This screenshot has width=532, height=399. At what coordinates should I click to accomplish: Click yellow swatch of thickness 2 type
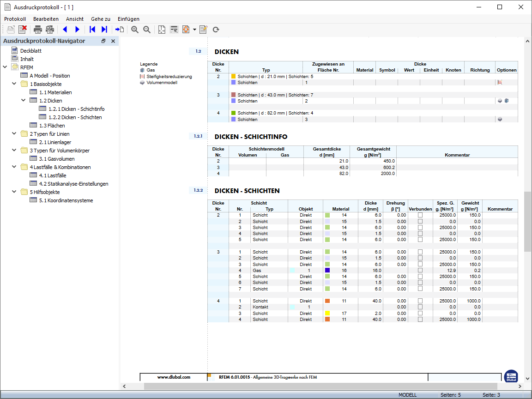click(233, 76)
